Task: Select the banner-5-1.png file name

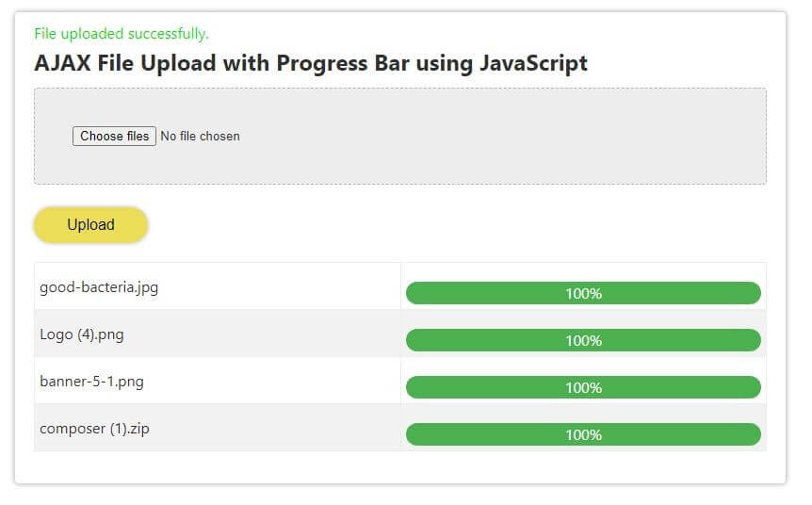Action: [91, 382]
